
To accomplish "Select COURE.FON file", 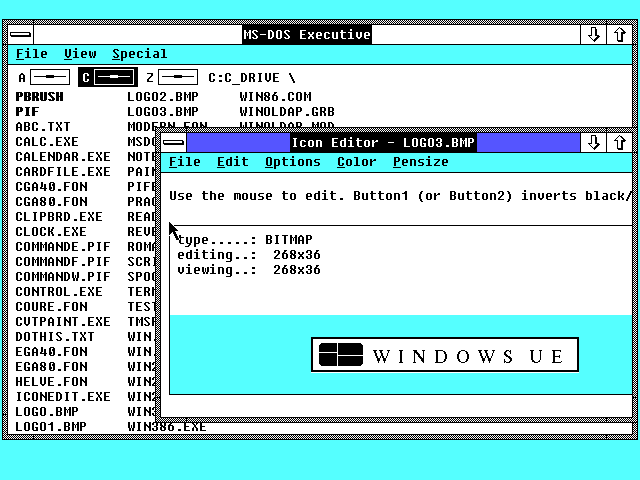I will 51,307.
